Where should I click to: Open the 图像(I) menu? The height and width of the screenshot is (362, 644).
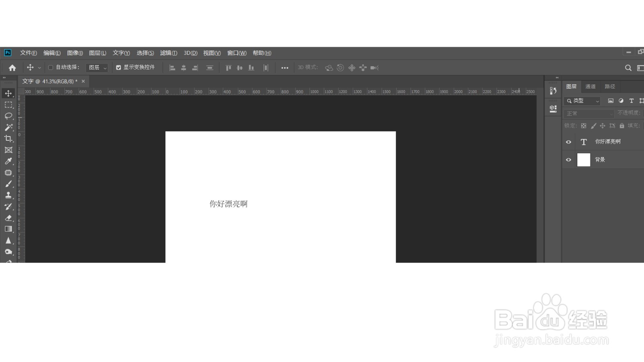75,53
